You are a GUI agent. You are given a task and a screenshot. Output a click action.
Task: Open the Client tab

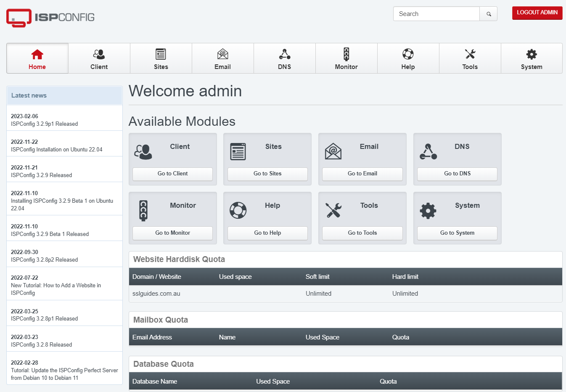tap(99, 58)
